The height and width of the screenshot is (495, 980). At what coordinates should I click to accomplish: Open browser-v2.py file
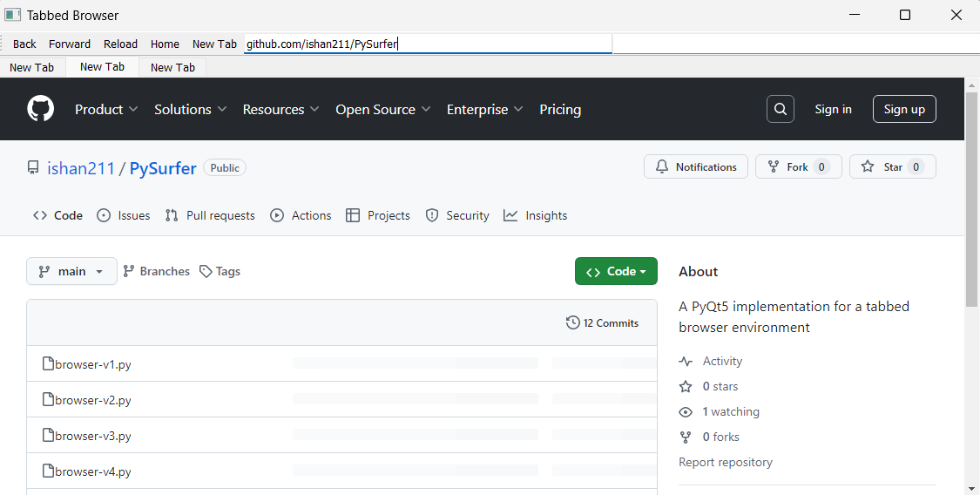point(93,400)
